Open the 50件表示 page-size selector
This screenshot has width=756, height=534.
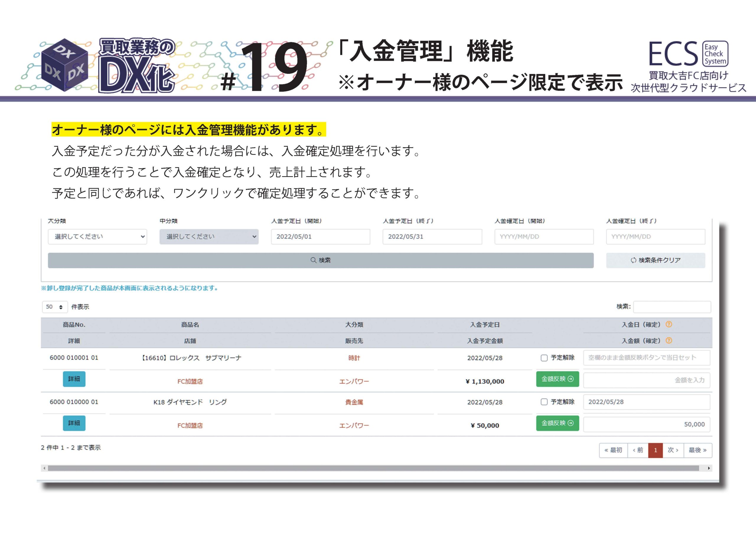[55, 307]
